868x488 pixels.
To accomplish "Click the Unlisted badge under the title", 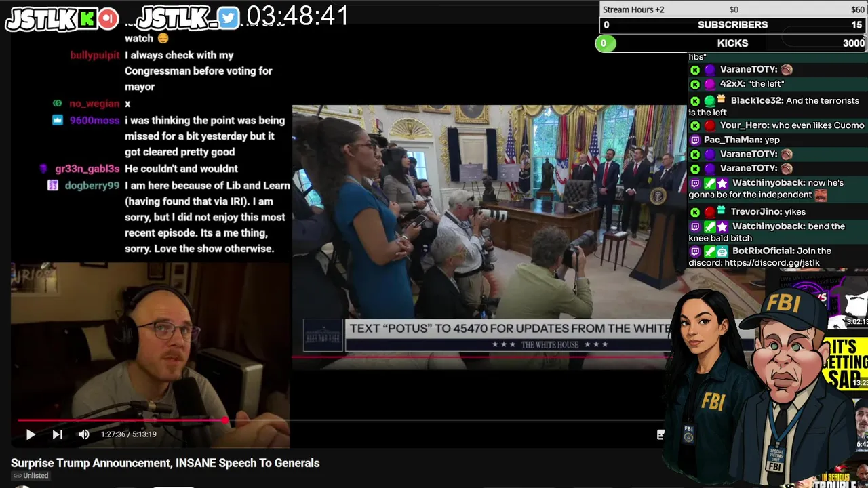I will [x=31, y=476].
